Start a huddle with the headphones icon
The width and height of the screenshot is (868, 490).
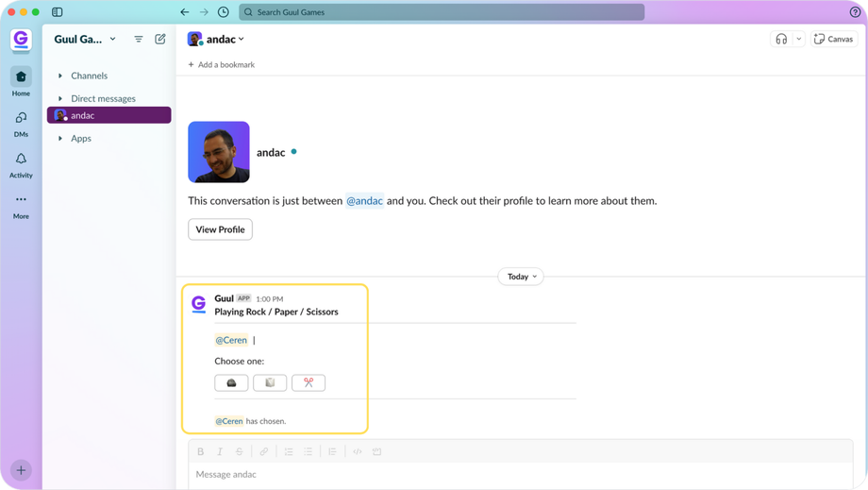[x=781, y=39]
